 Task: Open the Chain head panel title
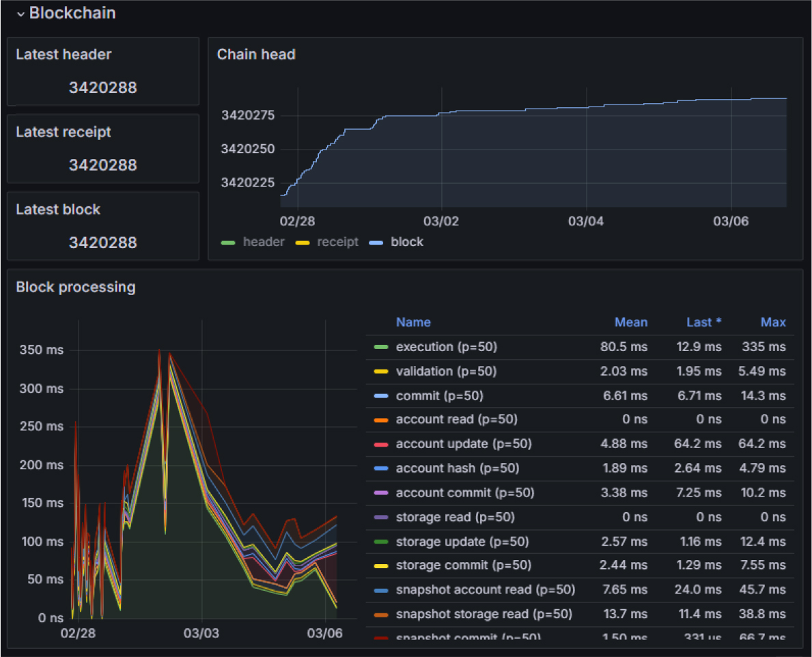click(256, 55)
